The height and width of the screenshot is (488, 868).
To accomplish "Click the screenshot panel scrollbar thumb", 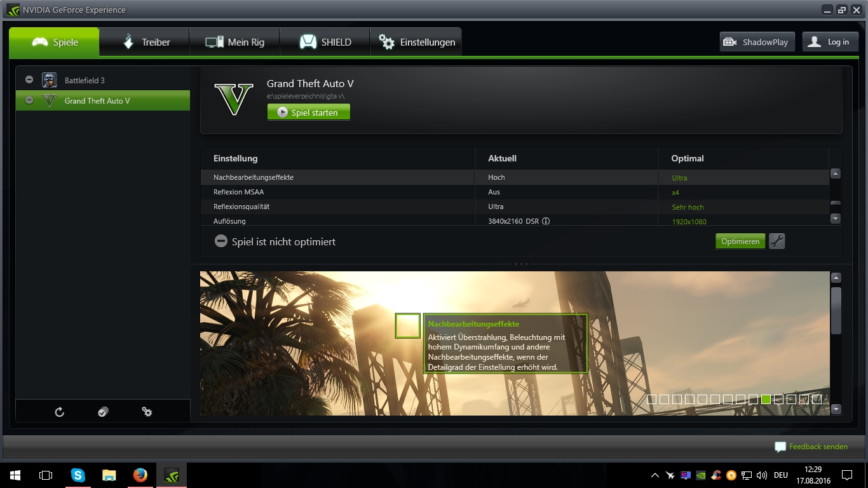I will point(836,310).
